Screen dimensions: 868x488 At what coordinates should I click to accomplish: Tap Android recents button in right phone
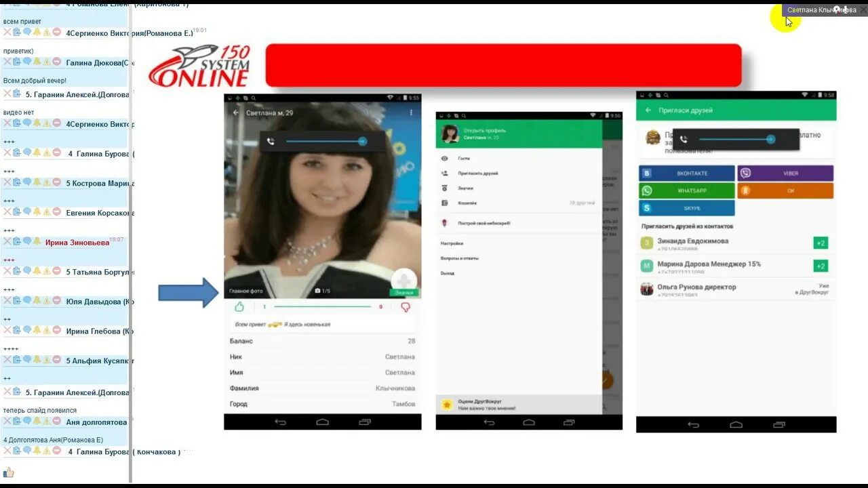(x=779, y=425)
